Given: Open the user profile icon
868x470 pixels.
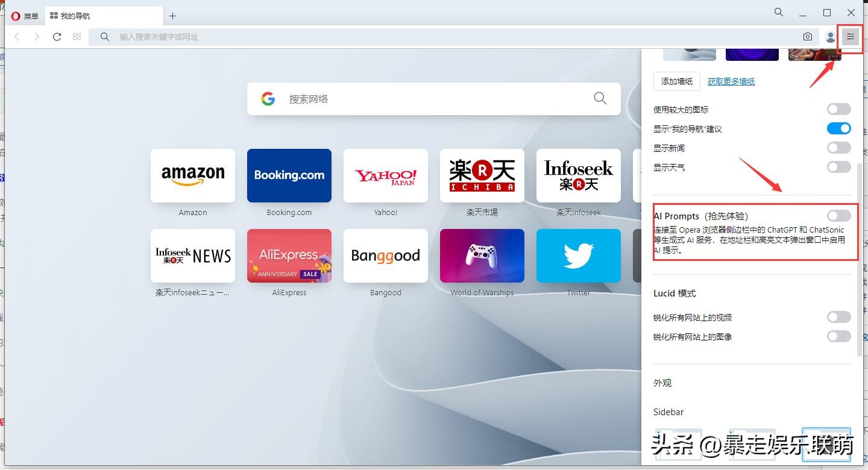Looking at the screenshot, I should point(829,36).
